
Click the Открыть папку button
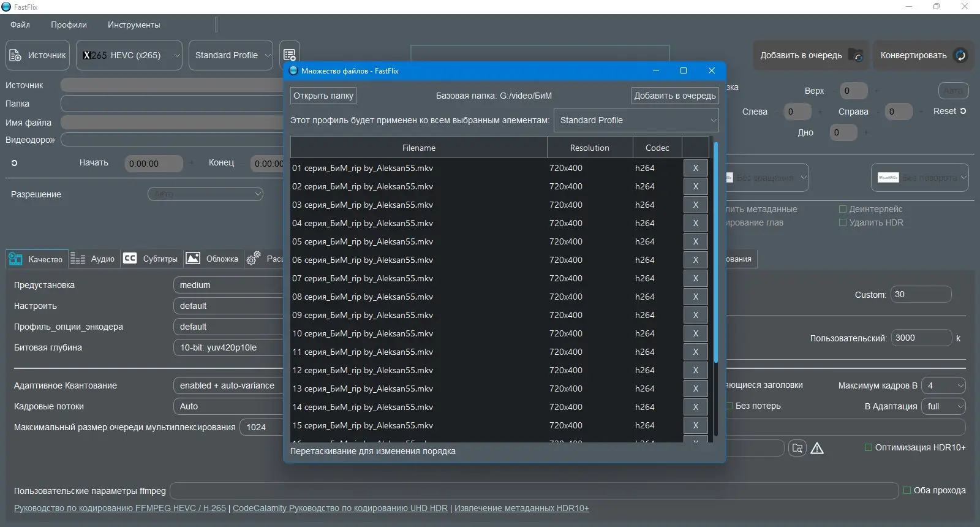323,96
